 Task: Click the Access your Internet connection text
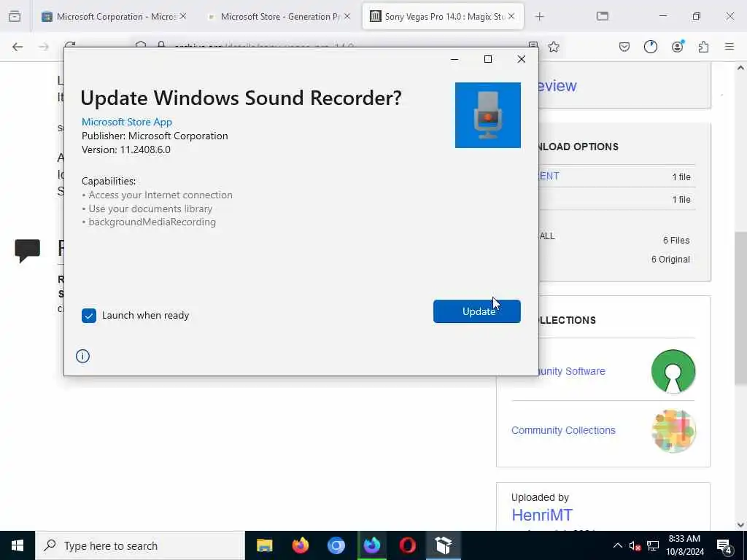160,195
